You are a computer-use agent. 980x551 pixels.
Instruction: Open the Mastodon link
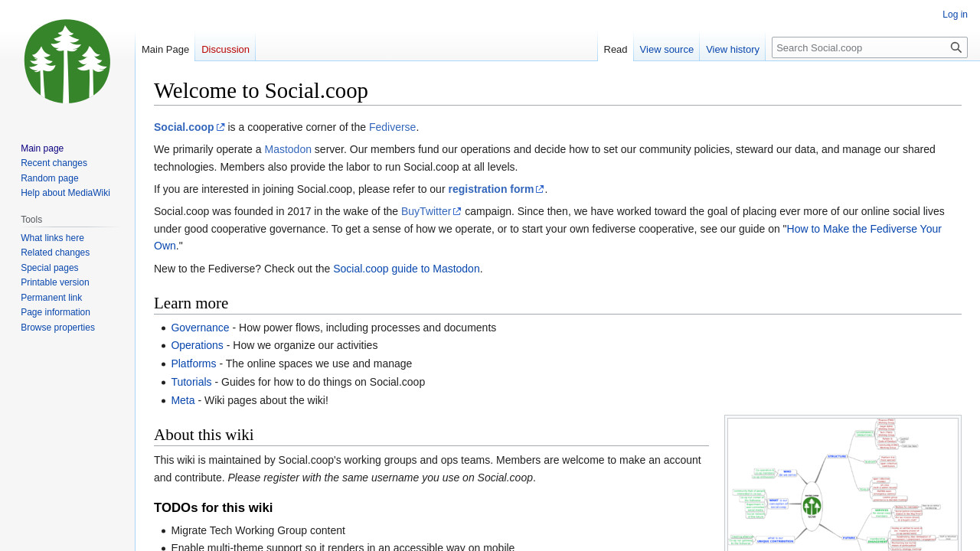coord(288,149)
